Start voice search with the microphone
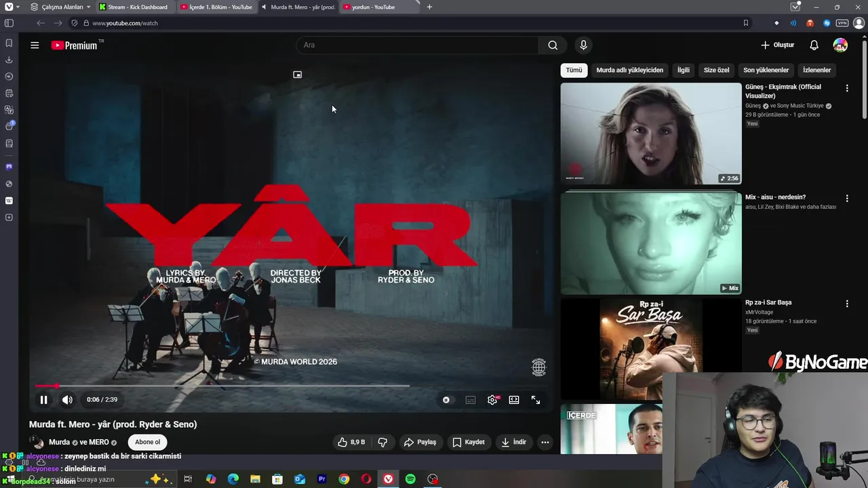This screenshot has height=488, width=868. coord(583,45)
